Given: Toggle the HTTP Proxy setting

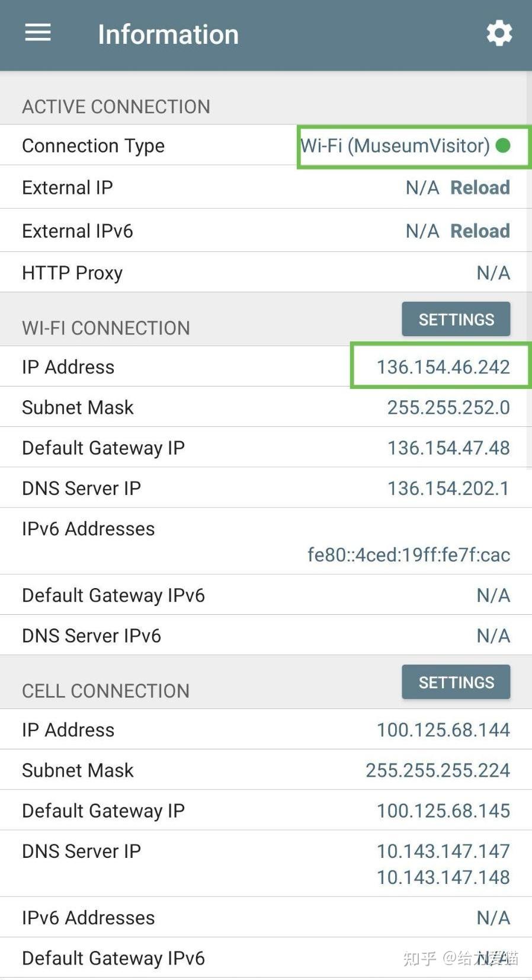Looking at the screenshot, I should tap(493, 272).
